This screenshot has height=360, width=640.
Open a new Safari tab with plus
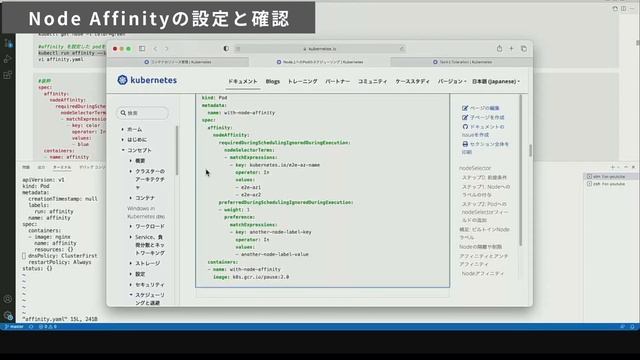pyautogui.click(x=511, y=49)
